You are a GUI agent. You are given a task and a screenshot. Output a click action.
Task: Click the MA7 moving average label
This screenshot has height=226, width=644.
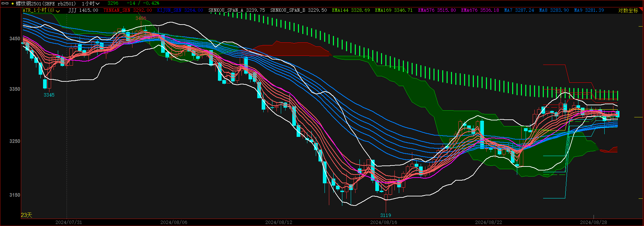click(519, 10)
